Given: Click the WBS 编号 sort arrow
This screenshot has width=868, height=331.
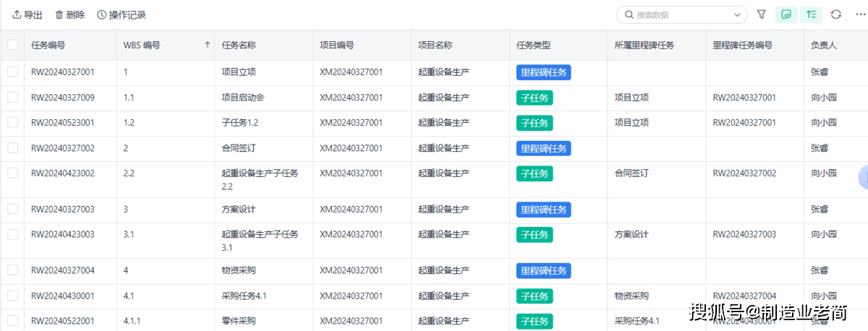Looking at the screenshot, I should click(x=208, y=45).
